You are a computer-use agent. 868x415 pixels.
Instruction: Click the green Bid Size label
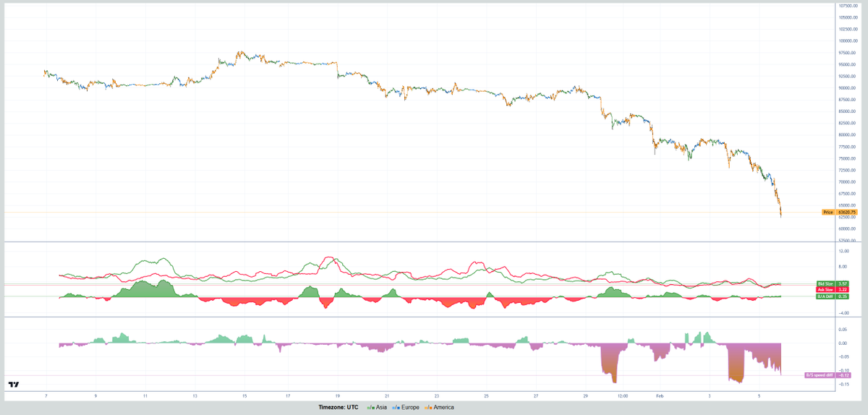click(x=825, y=283)
